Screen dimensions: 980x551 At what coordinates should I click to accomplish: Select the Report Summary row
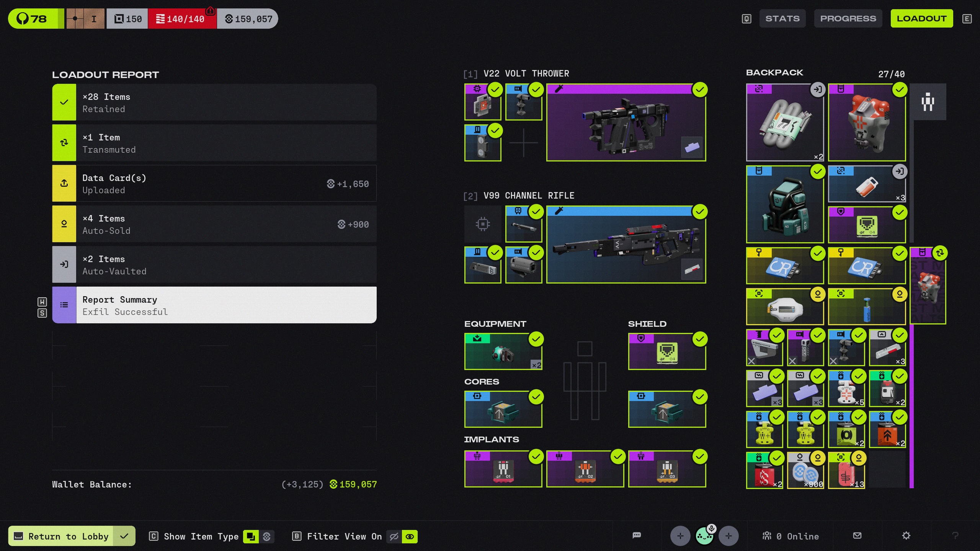(x=214, y=305)
